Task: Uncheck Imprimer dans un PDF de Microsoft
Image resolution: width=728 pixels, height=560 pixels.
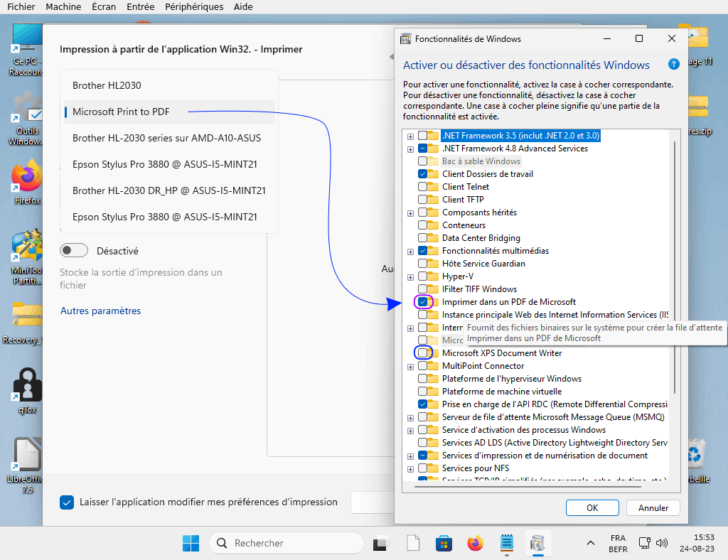Action: pos(422,301)
